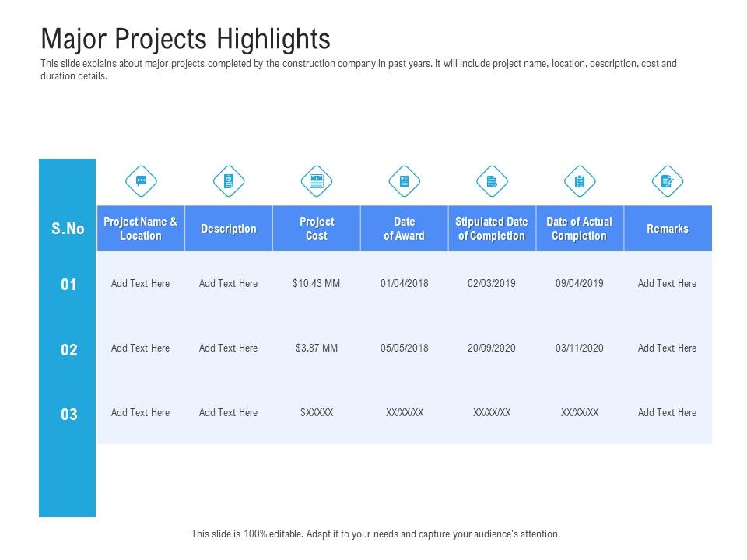This screenshot has height=560, width=747.
Task: Select stipulated date 02/03/2019
Action: [492, 284]
